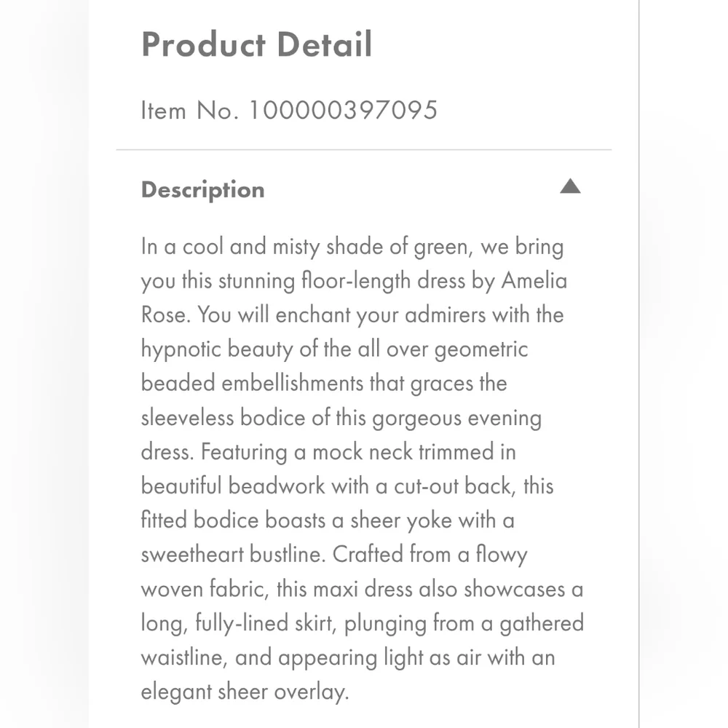Click the Product Detail heading
Viewport: 728px width, 728px height.
256,44
